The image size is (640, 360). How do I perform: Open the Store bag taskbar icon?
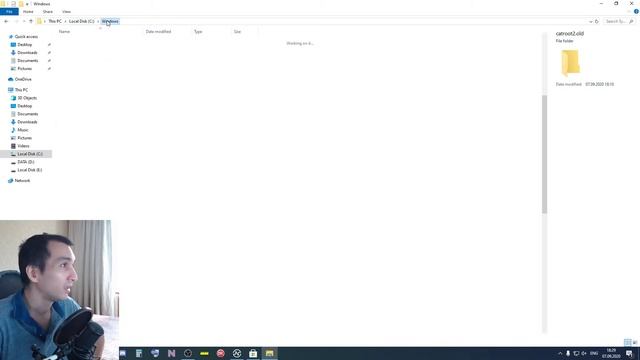coord(253,353)
